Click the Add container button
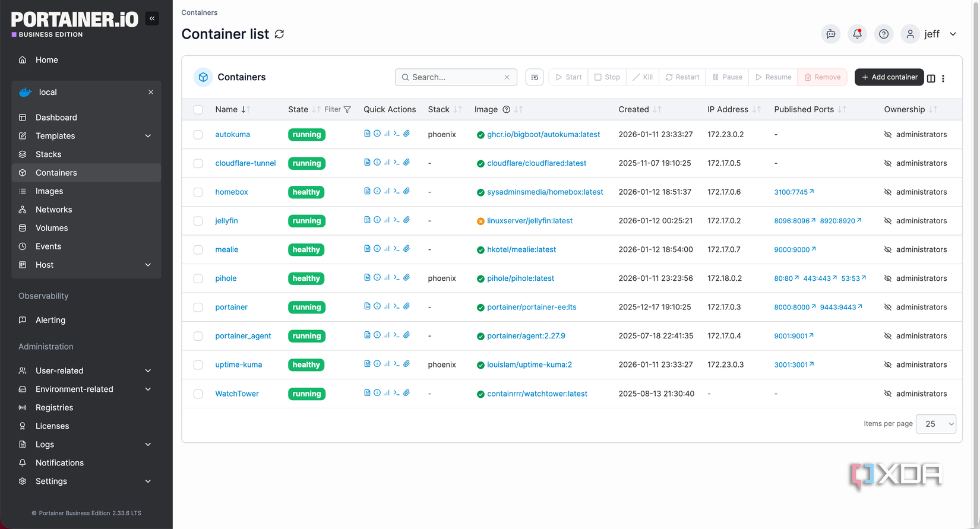Screen dimensions: 980x529 (889, 77)
